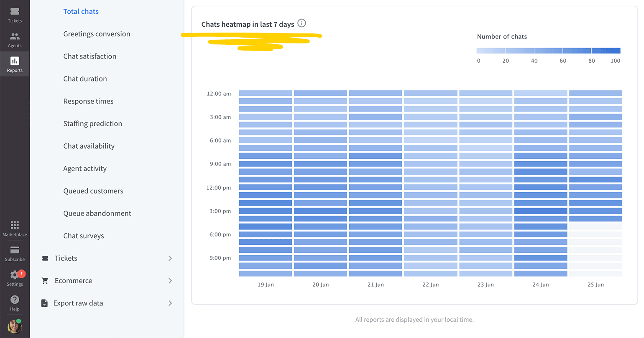The width and height of the screenshot is (644, 338).
Task: Click the '24 Jun' axis label
Action: [x=541, y=285]
